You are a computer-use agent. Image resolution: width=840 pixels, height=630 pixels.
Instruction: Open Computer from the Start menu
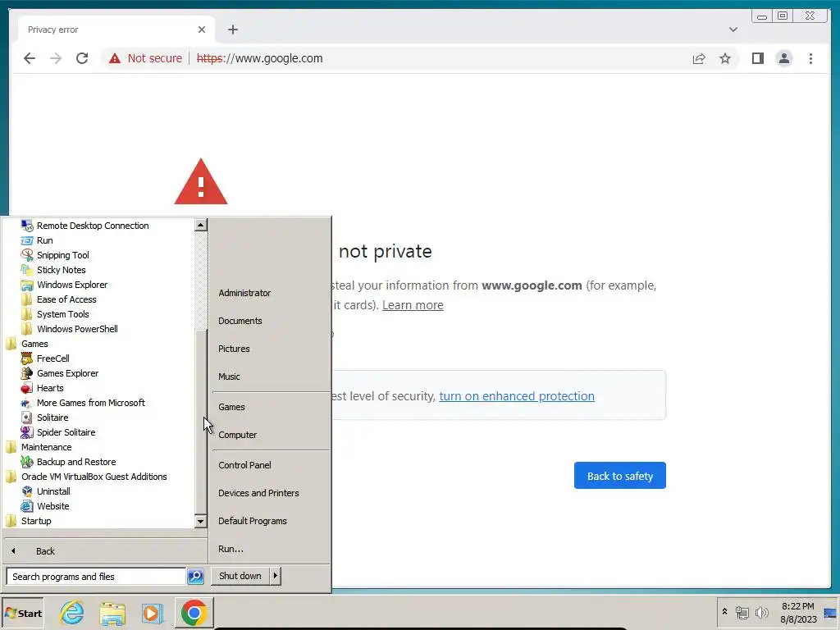pos(237,435)
